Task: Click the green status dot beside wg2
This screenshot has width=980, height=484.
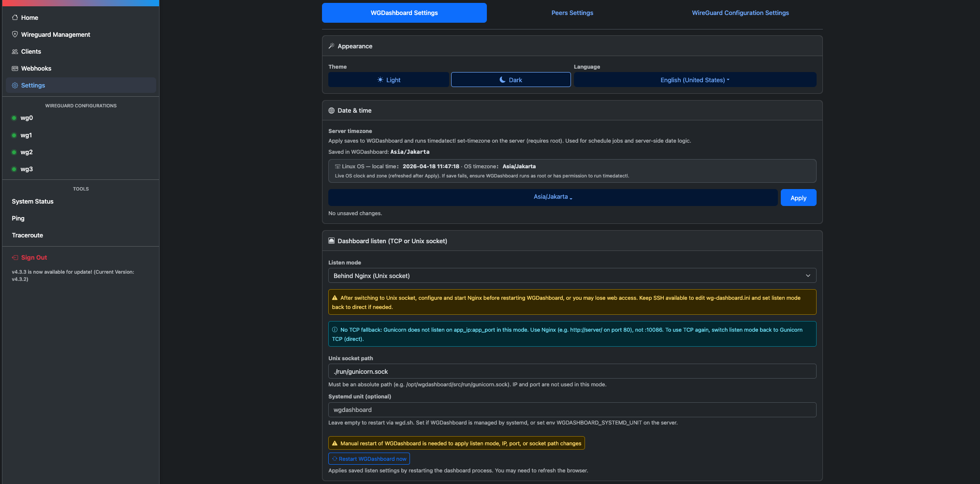Action: pyautogui.click(x=14, y=152)
